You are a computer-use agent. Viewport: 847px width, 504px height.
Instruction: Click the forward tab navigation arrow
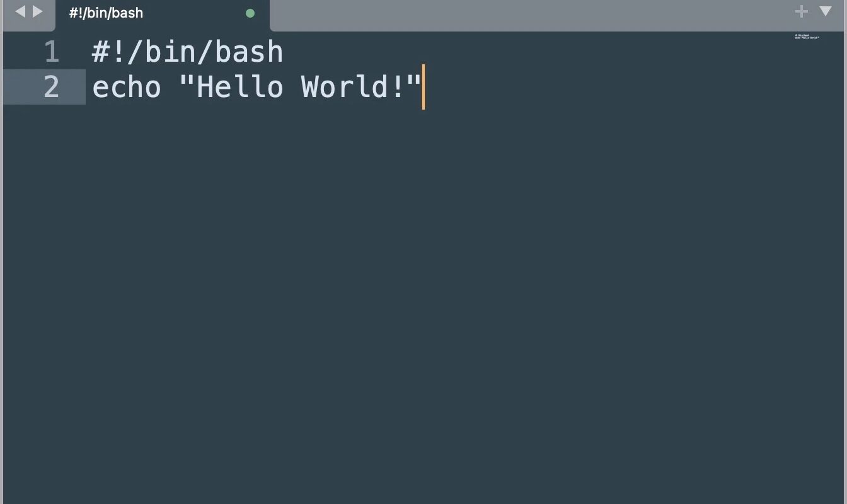[x=38, y=11]
